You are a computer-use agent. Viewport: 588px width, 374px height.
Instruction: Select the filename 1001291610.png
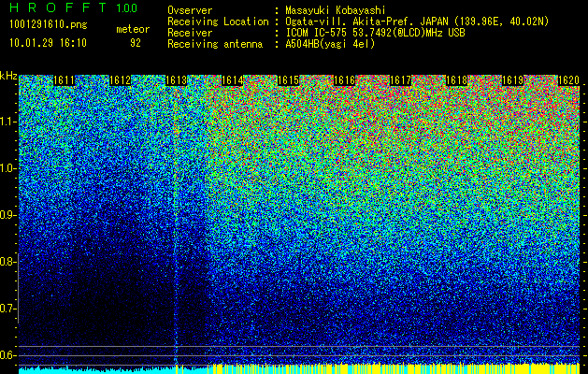48,25
